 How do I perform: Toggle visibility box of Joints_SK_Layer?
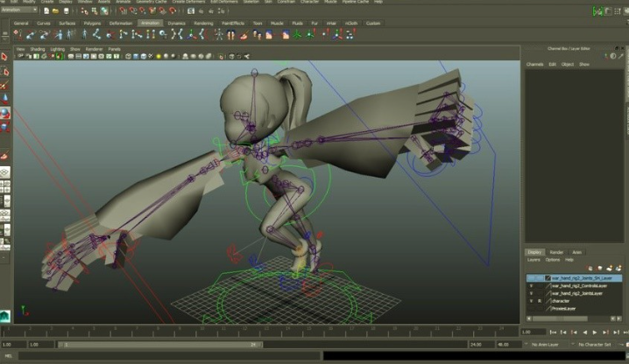coord(531,277)
